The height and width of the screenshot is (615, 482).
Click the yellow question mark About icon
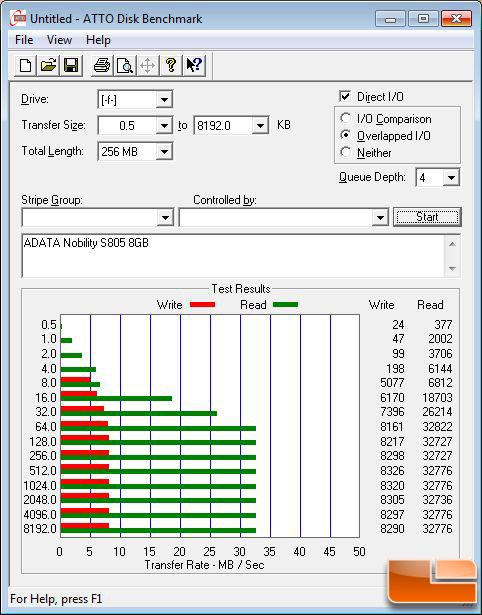(x=171, y=65)
